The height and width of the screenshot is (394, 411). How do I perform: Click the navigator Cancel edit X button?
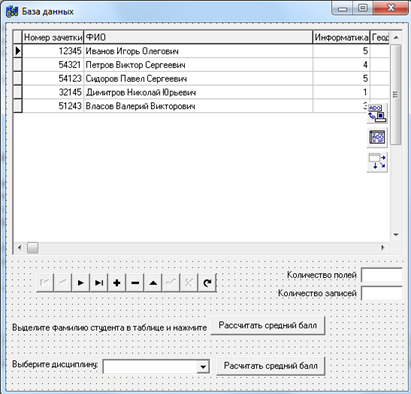pyautogui.click(x=189, y=283)
